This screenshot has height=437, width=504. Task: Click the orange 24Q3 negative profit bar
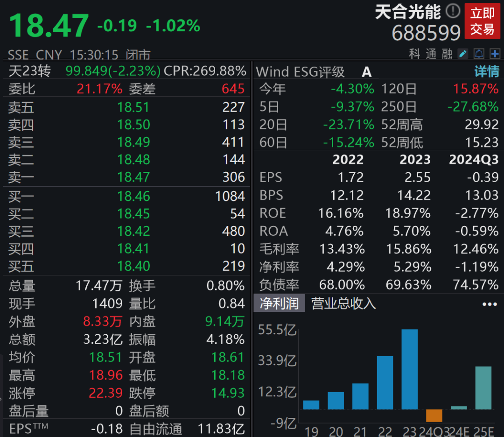click(x=434, y=416)
